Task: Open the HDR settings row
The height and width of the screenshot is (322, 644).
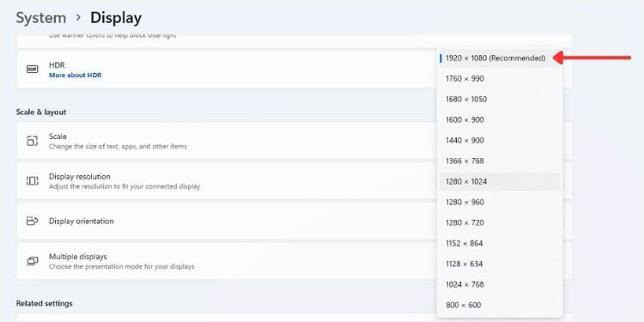Action: coord(294,69)
